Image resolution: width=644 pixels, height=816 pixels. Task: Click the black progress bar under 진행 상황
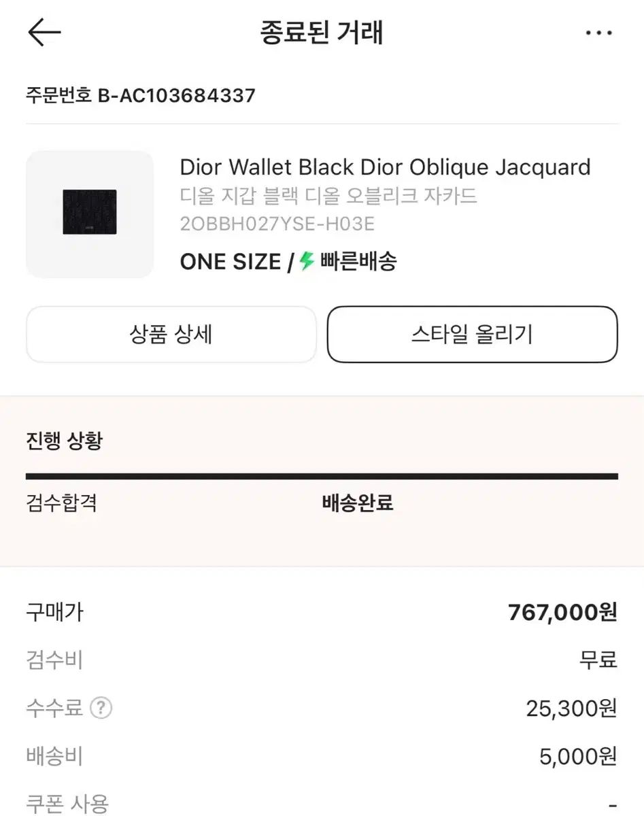pyautogui.click(x=322, y=477)
